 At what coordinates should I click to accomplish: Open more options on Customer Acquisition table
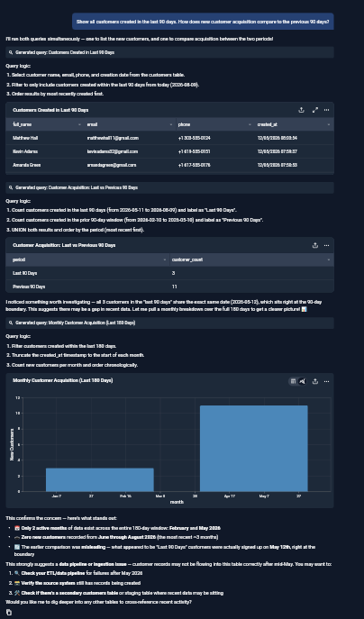click(x=326, y=245)
